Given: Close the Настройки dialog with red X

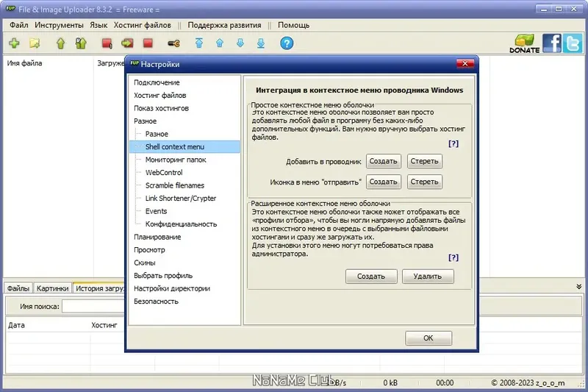Looking at the screenshot, I should point(465,63).
